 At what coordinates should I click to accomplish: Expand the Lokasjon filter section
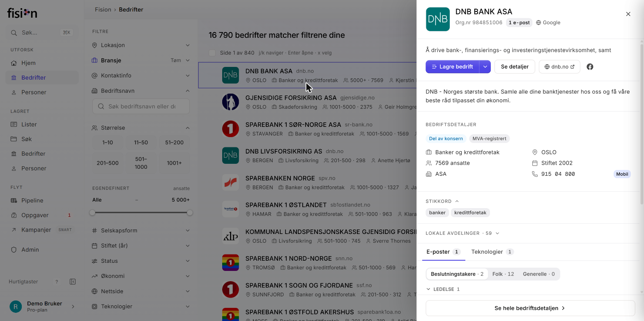pos(141,45)
